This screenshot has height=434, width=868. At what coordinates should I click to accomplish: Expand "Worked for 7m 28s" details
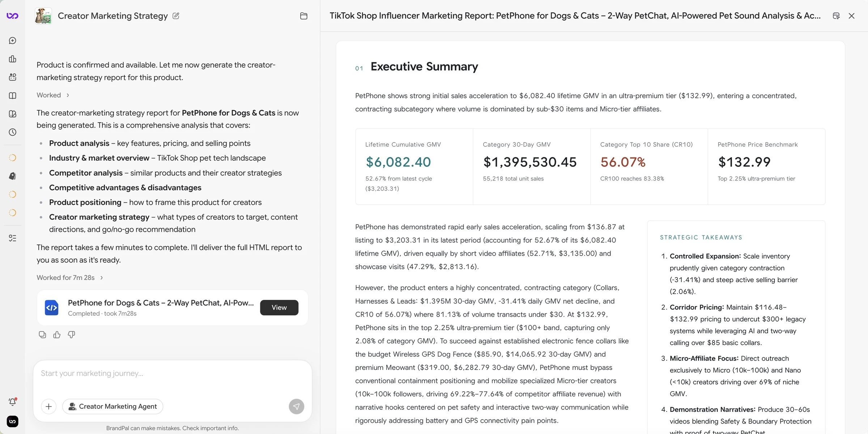pyautogui.click(x=70, y=278)
